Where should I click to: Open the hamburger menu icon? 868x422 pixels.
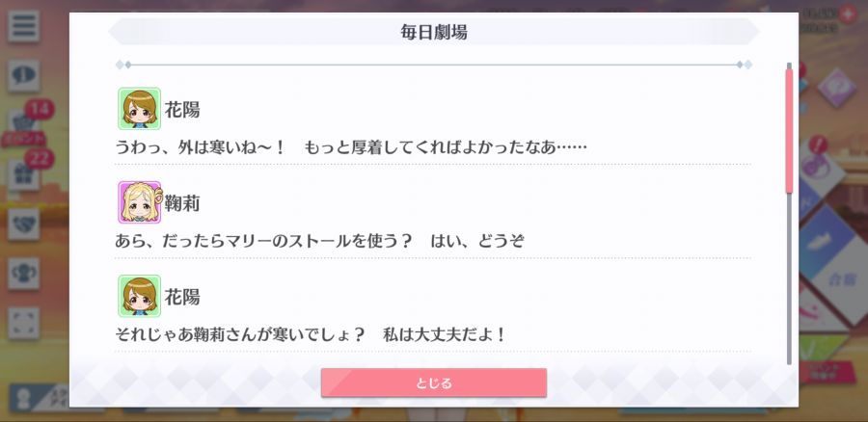click(23, 26)
